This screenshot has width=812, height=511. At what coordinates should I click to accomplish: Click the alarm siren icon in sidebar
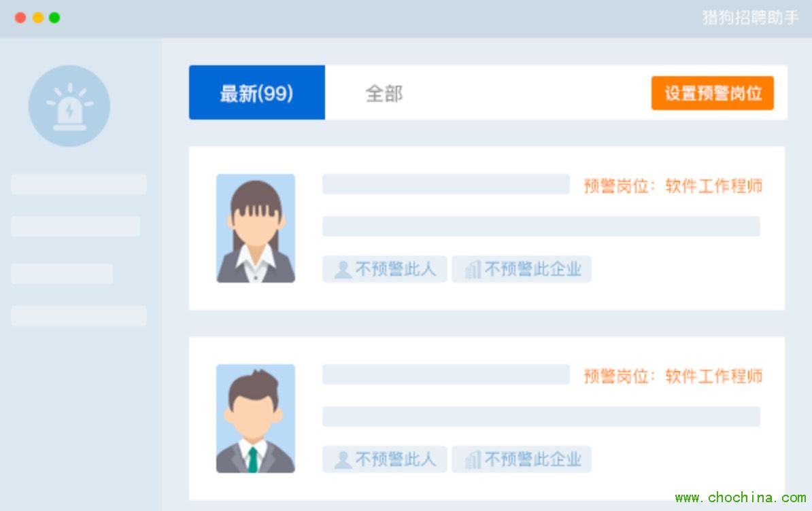69,106
